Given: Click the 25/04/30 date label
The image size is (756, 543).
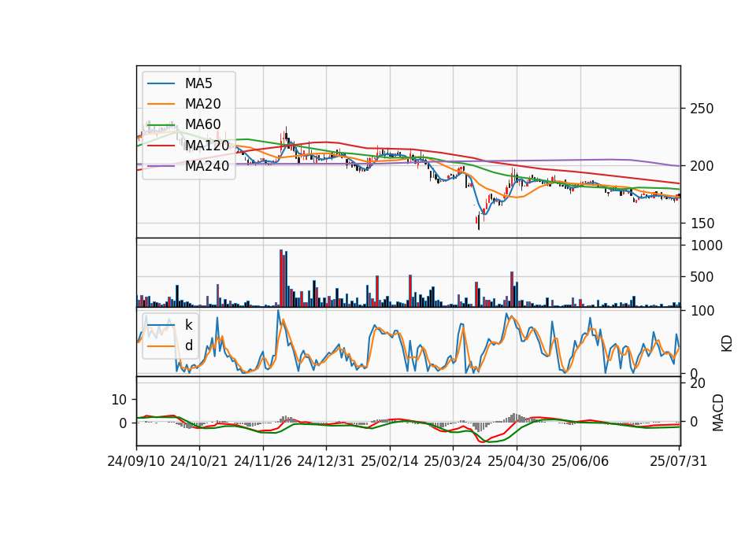Looking at the screenshot, I should 517,461.
